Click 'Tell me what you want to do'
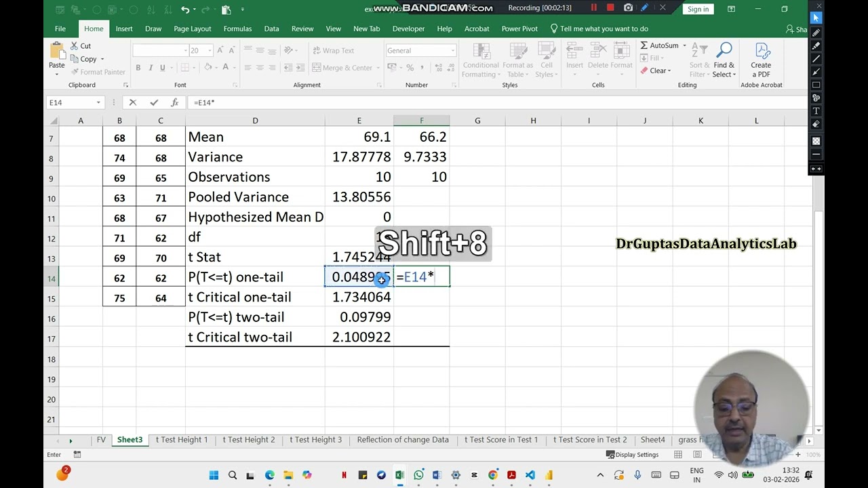868x488 pixels. (599, 28)
